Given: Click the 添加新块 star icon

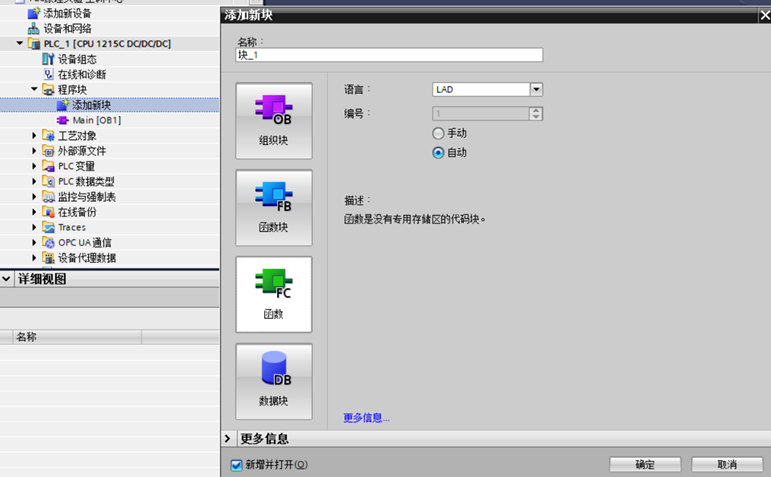Looking at the screenshot, I should [63, 105].
